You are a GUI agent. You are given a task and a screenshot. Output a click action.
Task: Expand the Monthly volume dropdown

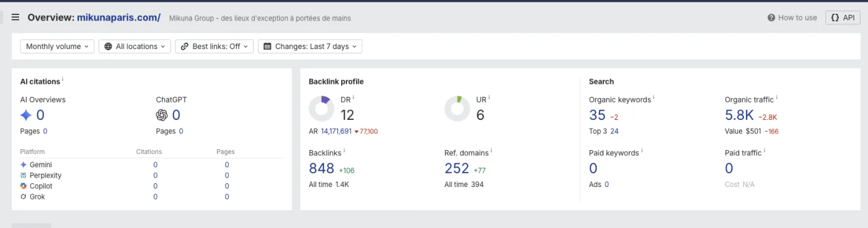coord(57,47)
